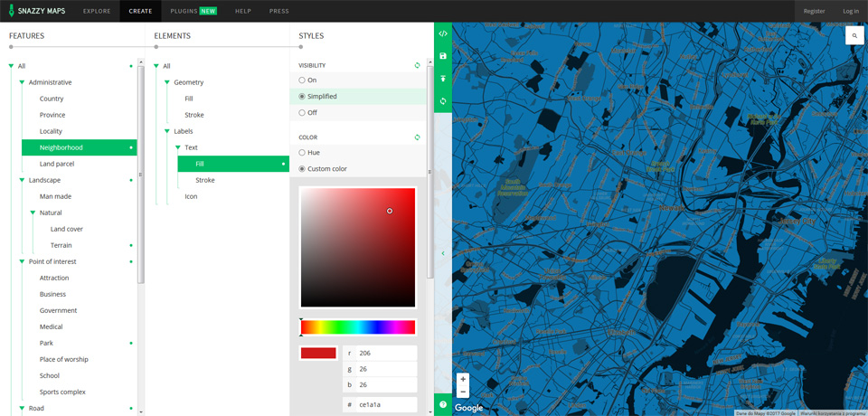Screen dimensions: 868x416
Task: Select the Medical feature
Action: tap(51, 326)
